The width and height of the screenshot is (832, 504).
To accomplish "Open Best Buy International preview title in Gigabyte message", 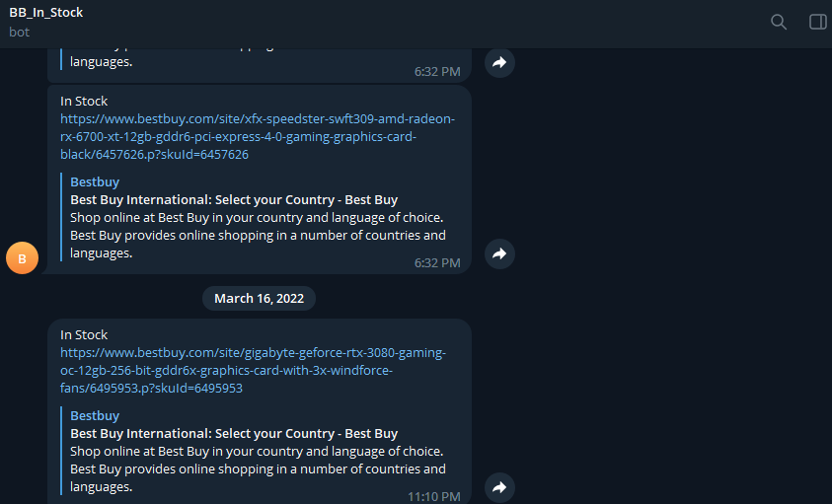I will point(234,434).
